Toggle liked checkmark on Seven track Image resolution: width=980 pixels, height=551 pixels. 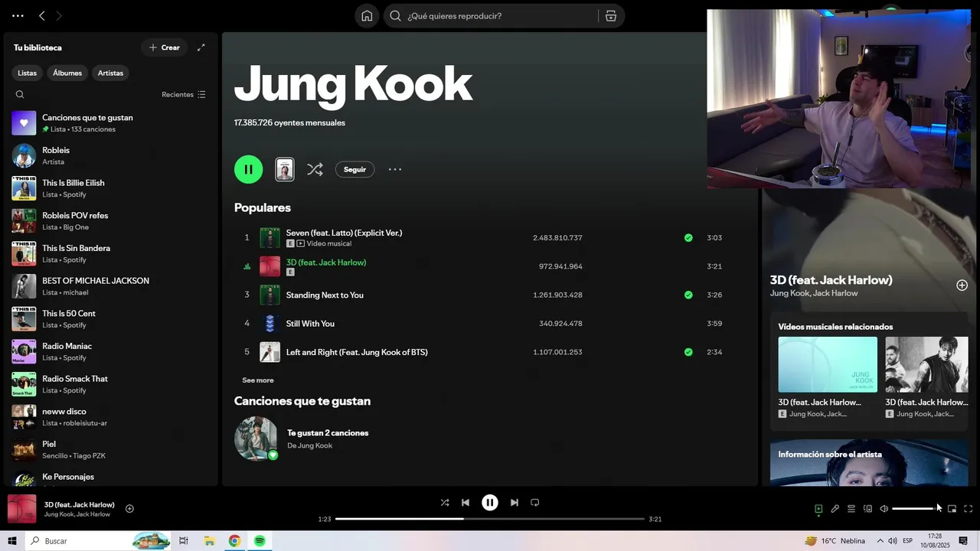pyautogui.click(x=688, y=238)
